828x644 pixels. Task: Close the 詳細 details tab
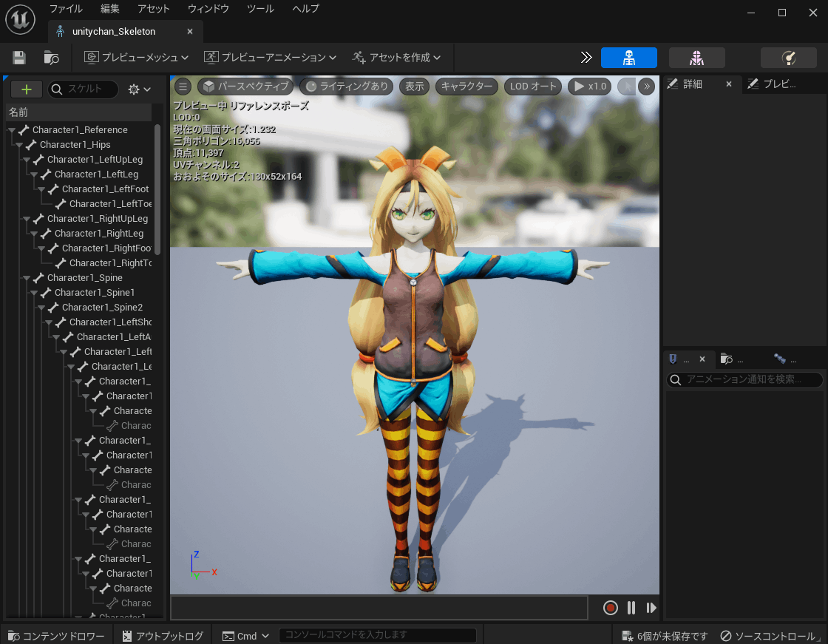tap(729, 84)
